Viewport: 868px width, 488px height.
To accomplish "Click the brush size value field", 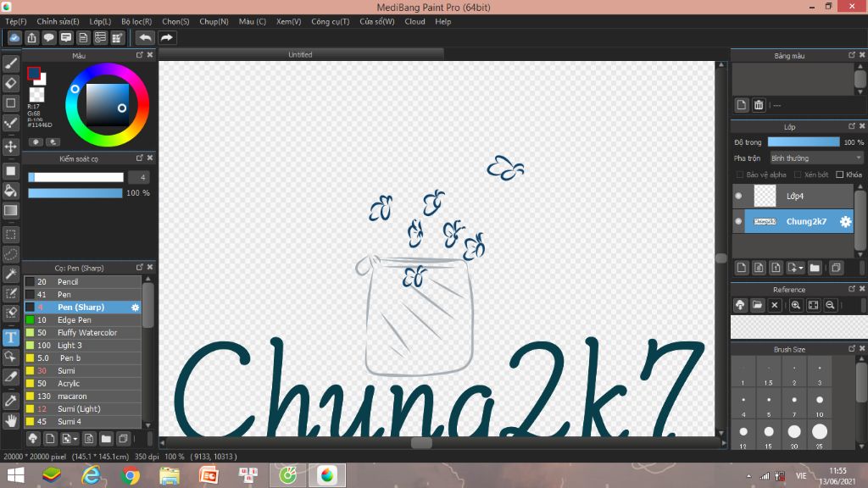I will 139,177.
